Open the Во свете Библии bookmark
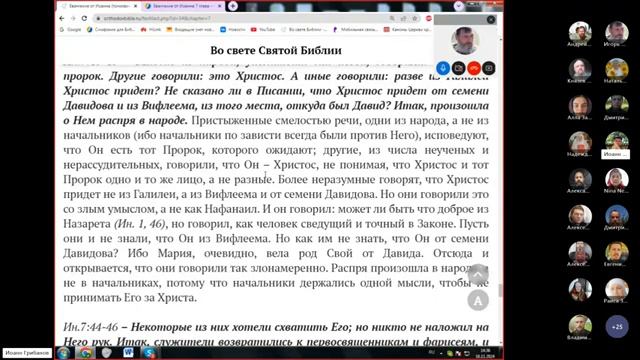The width and height of the screenshot is (640, 360). pos(304,30)
